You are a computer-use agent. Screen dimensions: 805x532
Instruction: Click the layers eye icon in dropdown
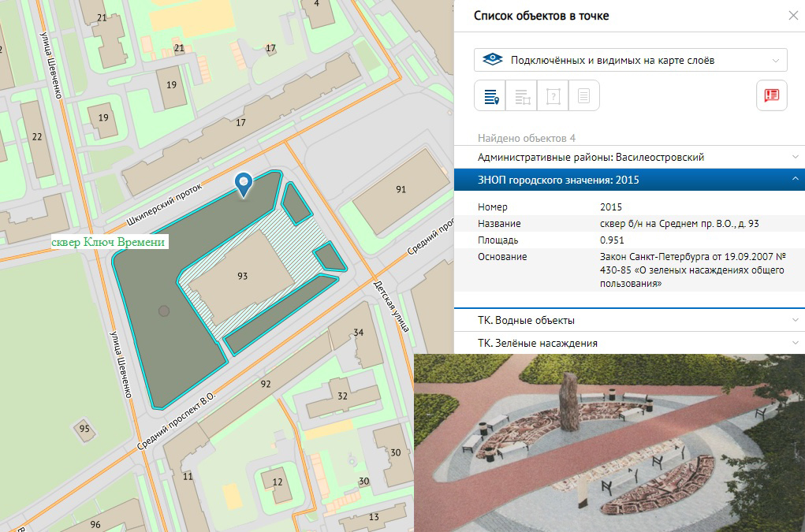(x=493, y=60)
